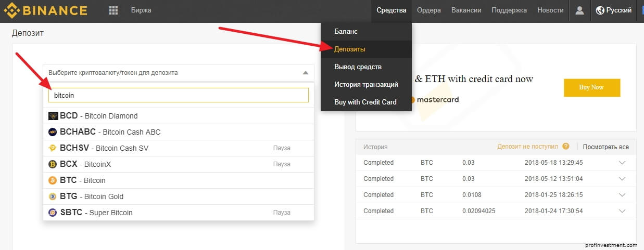Click the Пауза label beside SBTC
The width and height of the screenshot is (644, 250).
click(x=282, y=213)
